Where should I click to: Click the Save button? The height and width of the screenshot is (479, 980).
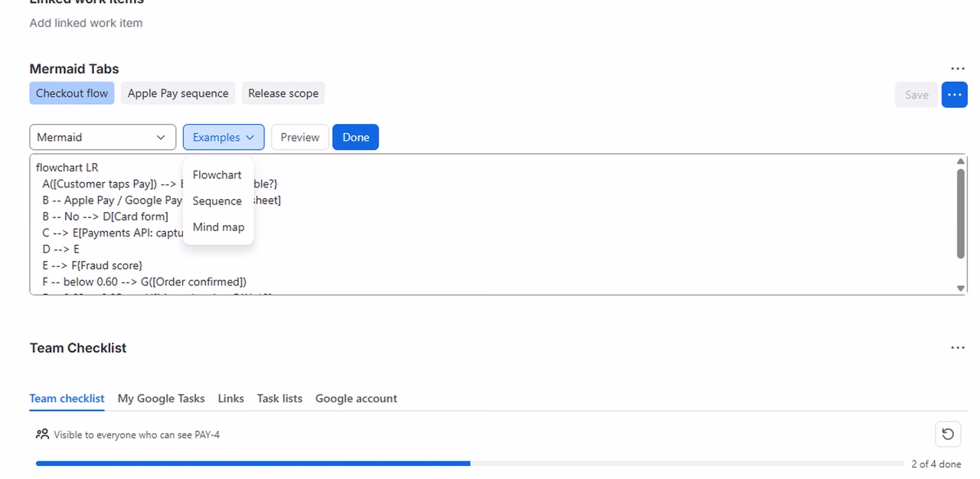[x=916, y=95]
